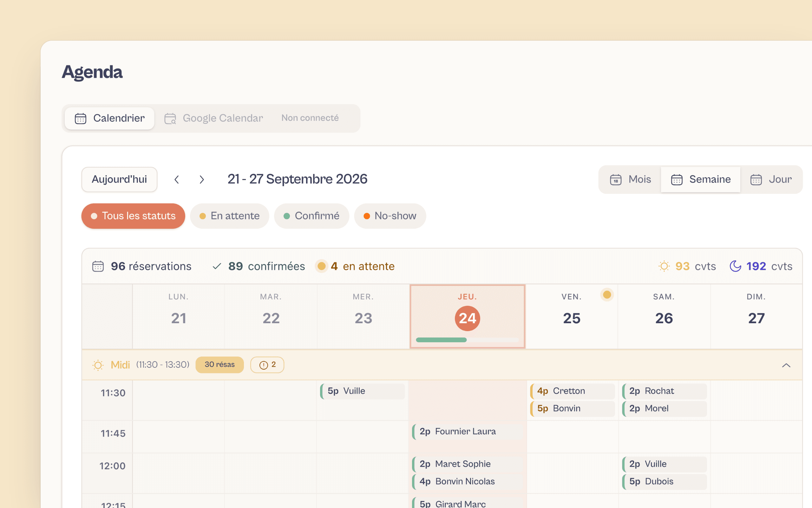Switch to Semaine view
Viewport: 812px width, 508px height.
click(701, 179)
